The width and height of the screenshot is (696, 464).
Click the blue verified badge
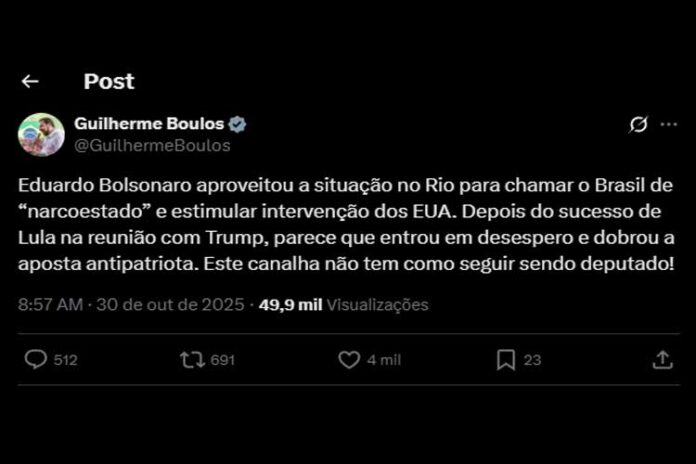[x=238, y=125]
